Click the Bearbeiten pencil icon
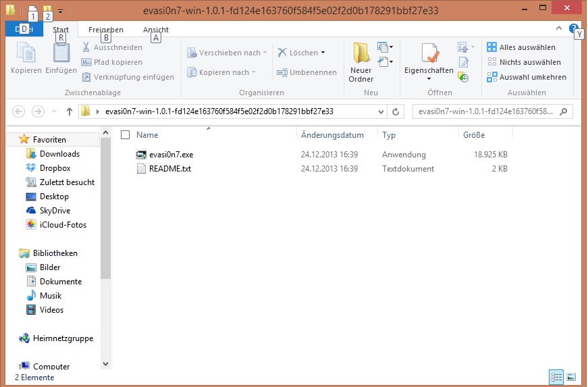The width and height of the screenshot is (588, 387). 464,62
